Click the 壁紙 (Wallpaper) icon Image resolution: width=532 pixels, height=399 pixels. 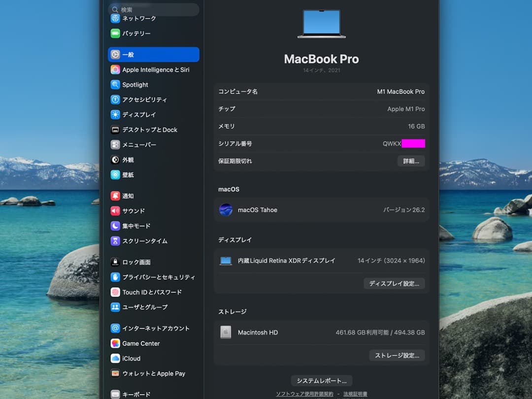pos(115,174)
